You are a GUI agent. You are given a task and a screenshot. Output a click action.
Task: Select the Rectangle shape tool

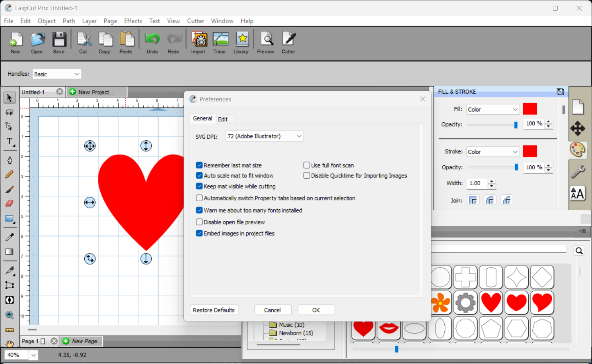click(x=9, y=219)
